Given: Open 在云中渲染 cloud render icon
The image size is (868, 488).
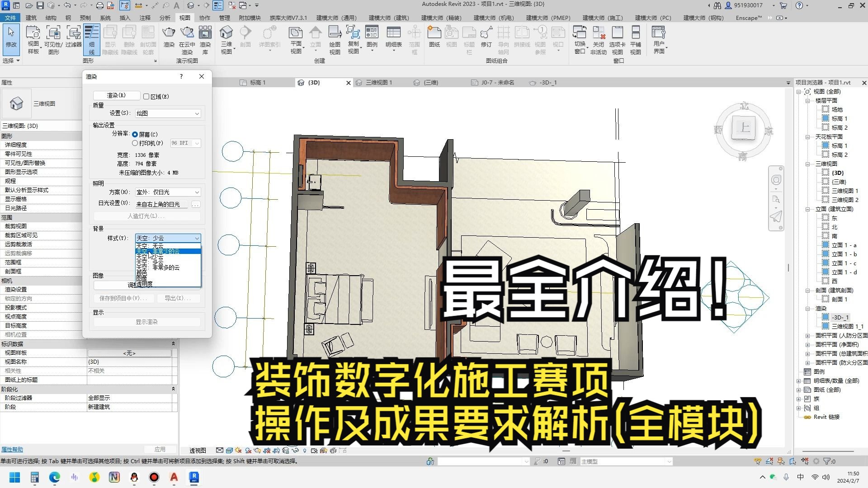Looking at the screenshot, I should click(x=187, y=40).
